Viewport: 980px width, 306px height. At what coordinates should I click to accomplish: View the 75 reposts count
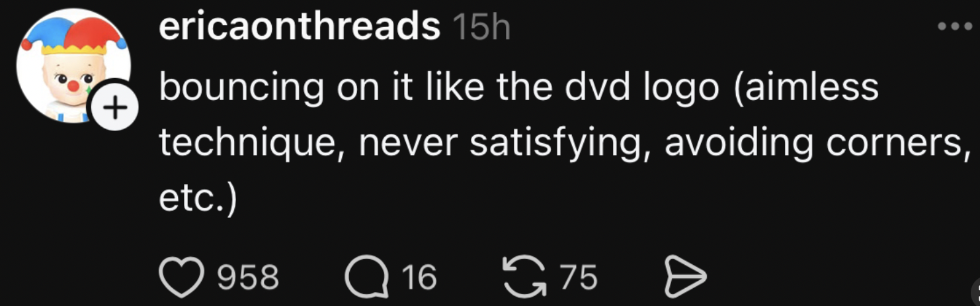coord(579,278)
